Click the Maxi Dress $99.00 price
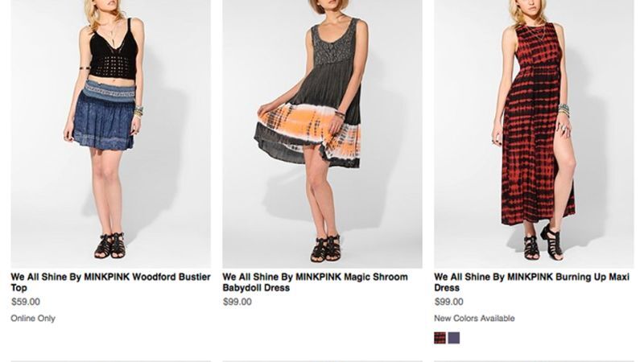The image size is (644, 362). pyautogui.click(x=448, y=302)
